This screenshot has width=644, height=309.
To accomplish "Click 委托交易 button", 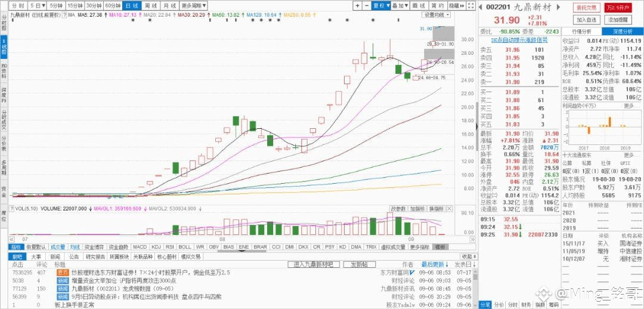I will (x=587, y=7).
